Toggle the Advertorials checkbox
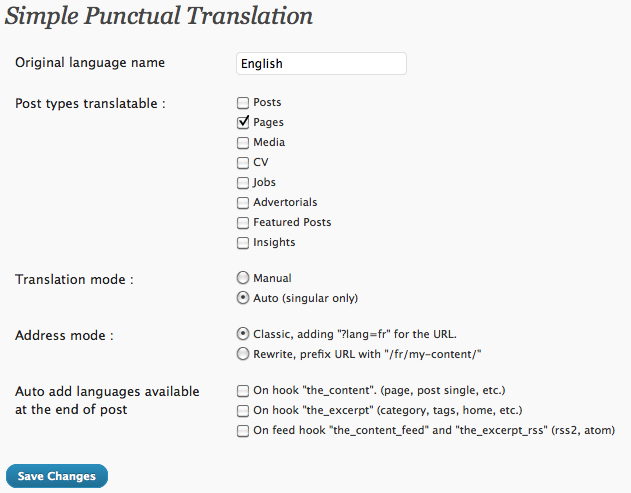Viewport: 631px width, 493px height. point(243,203)
